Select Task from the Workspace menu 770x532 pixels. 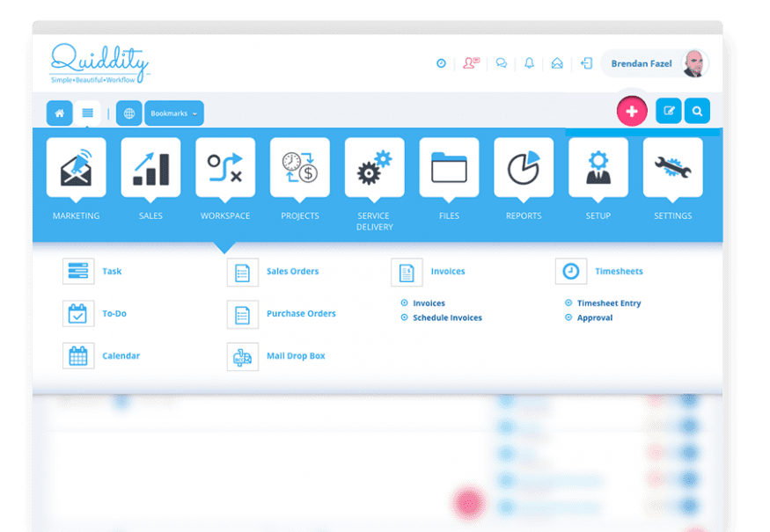click(112, 271)
